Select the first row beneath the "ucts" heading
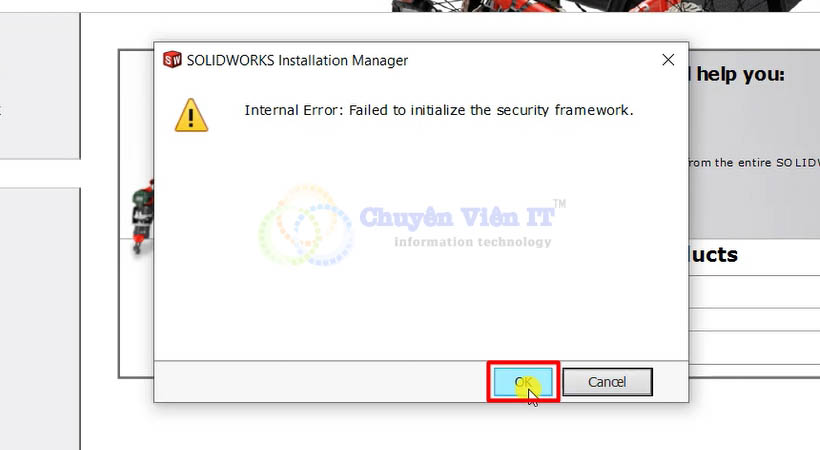The height and width of the screenshot is (450, 820). pos(755,292)
